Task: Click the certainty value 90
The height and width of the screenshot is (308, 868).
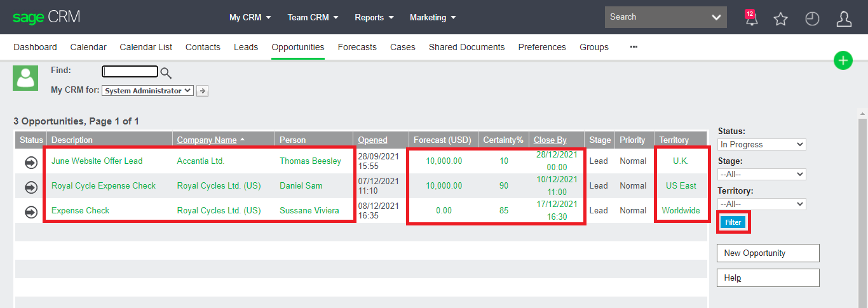Action: point(504,185)
